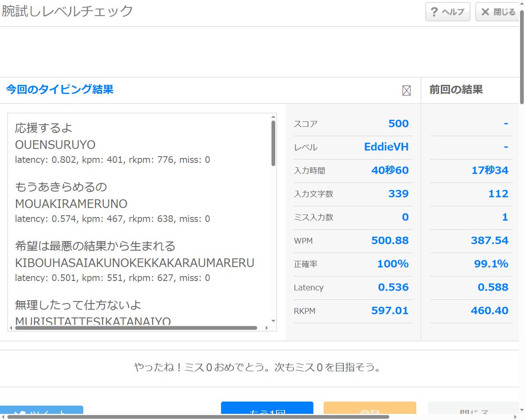Click the previous Latency 0.588
This screenshot has width=525, height=420.
coord(493,287)
